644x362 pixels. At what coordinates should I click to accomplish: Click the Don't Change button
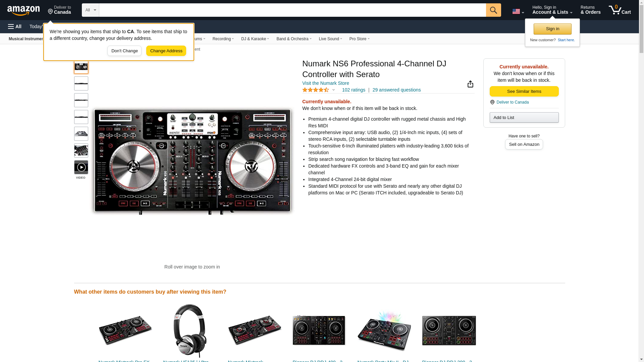[124, 51]
